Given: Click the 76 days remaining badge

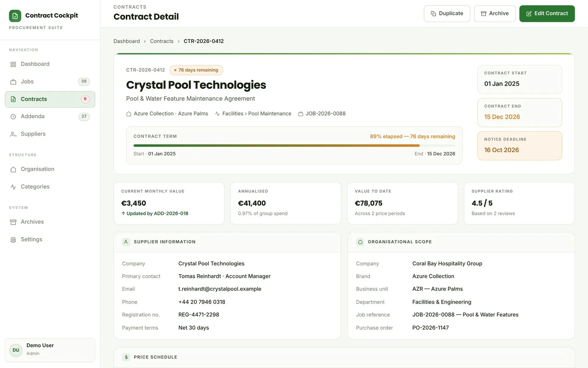Looking at the screenshot, I should click(196, 70).
